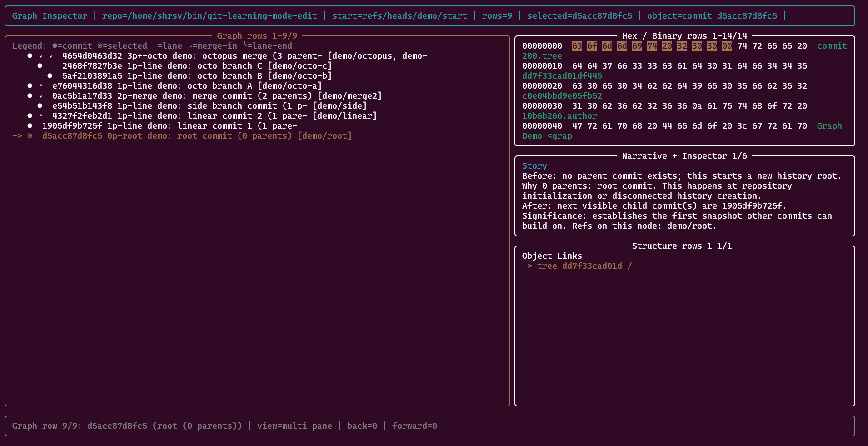
Task: Click the commit dot beside 4654d0463d32
Action: pyautogui.click(x=30, y=56)
